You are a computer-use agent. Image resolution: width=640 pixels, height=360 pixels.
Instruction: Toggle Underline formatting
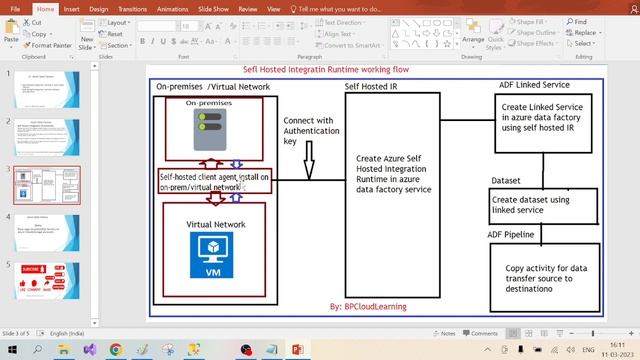pos(163,41)
